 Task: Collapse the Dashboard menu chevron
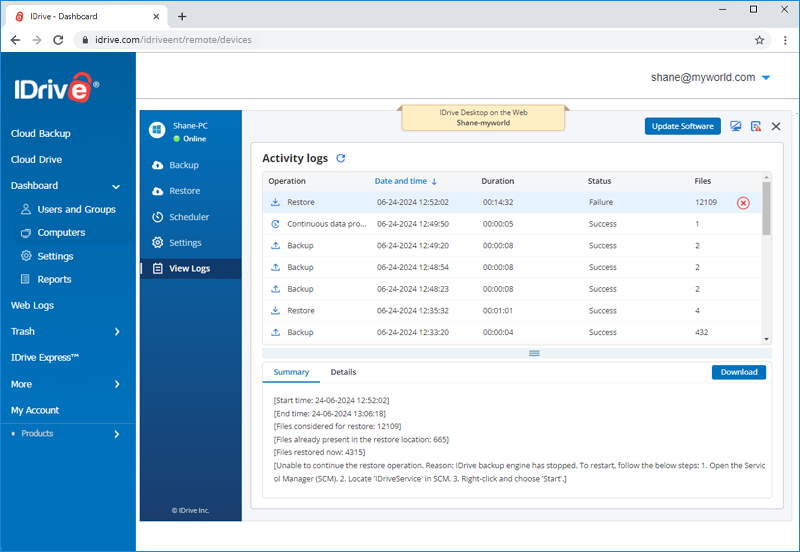click(x=116, y=187)
